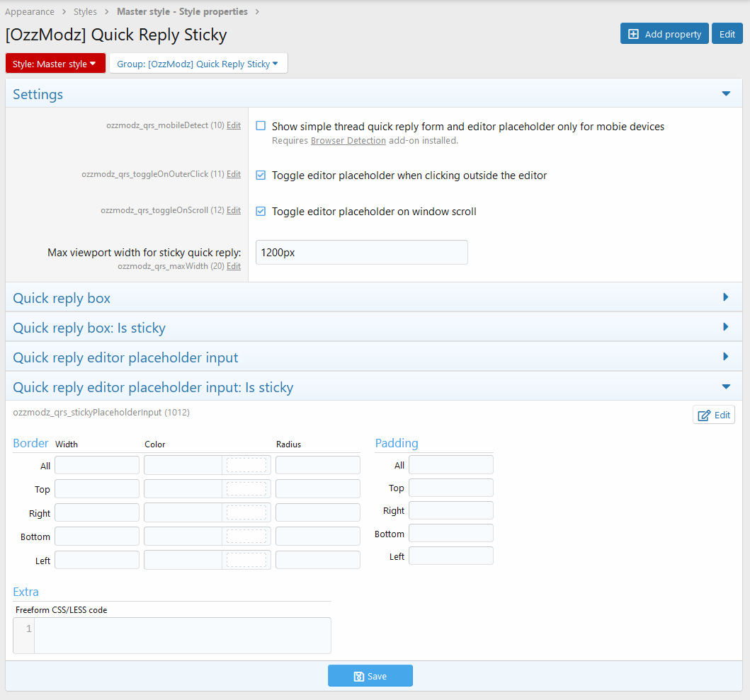Viewport: 750px width, 700px height.
Task: Pick the Border All color swatch
Action: coord(246,465)
